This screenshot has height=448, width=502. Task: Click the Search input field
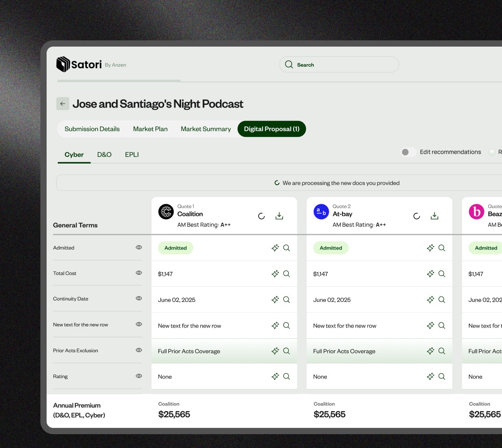coord(339,65)
